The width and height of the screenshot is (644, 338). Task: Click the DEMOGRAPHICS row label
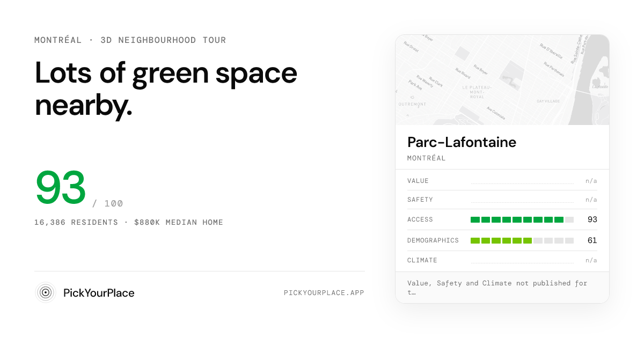pyautogui.click(x=433, y=240)
